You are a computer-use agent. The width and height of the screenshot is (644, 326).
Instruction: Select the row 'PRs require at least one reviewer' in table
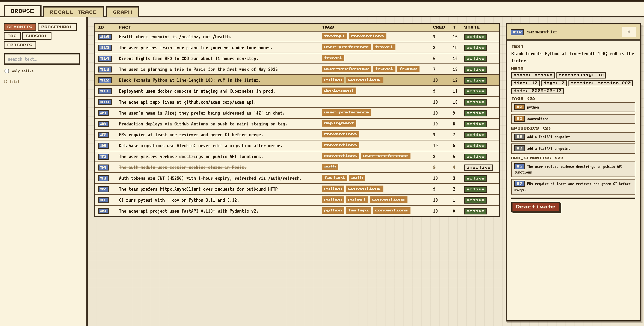tap(297, 135)
